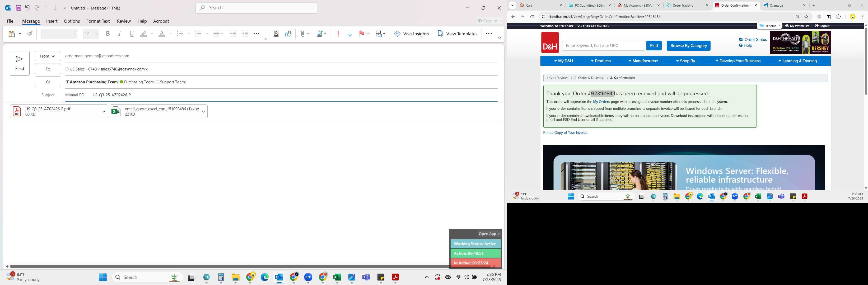Click the Paste clipboard icon in Outlook
Viewport: 868px width, 285px height.
pos(12,34)
